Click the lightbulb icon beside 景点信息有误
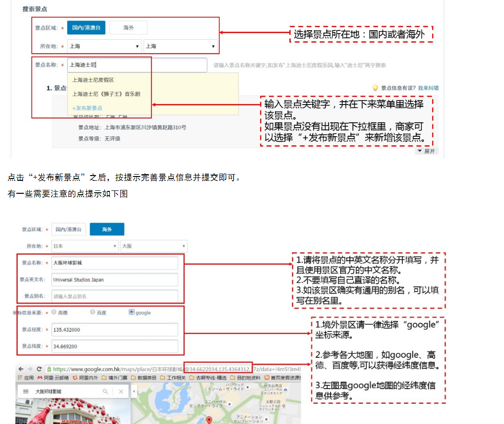 (375, 88)
